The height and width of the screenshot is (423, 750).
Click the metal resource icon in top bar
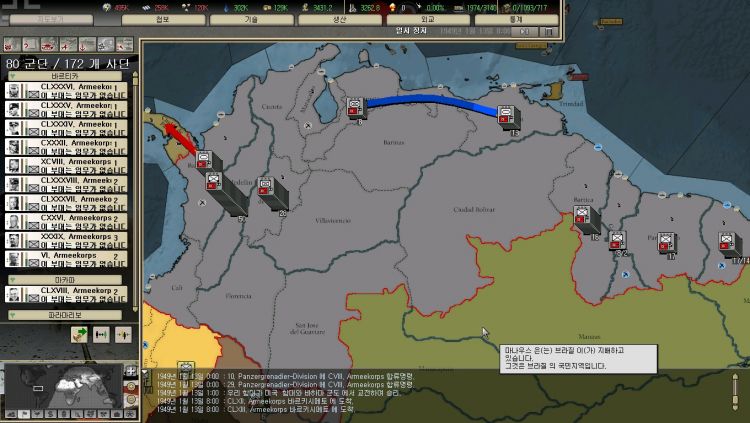(146, 7)
